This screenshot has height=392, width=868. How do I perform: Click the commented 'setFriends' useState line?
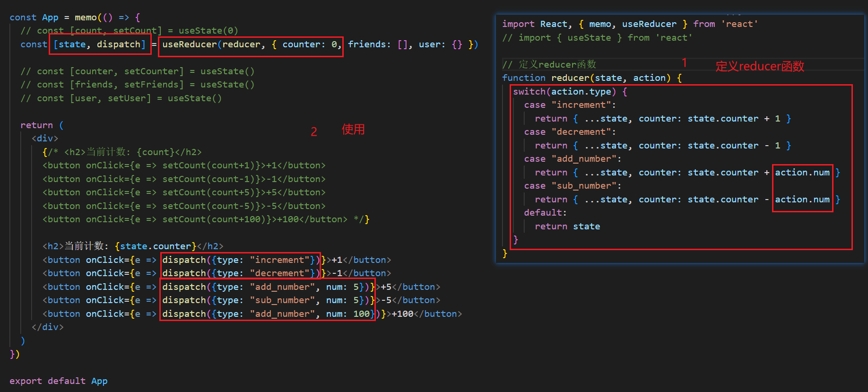[138, 85]
